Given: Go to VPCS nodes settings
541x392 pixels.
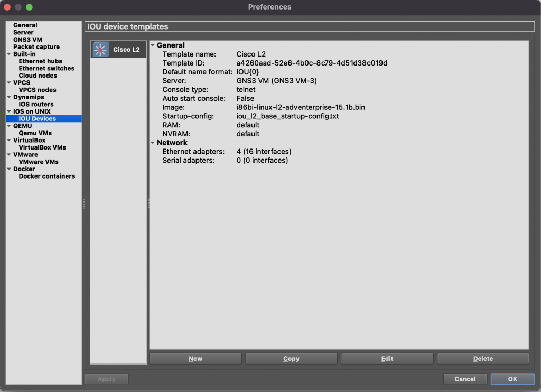Looking at the screenshot, I should [x=37, y=90].
